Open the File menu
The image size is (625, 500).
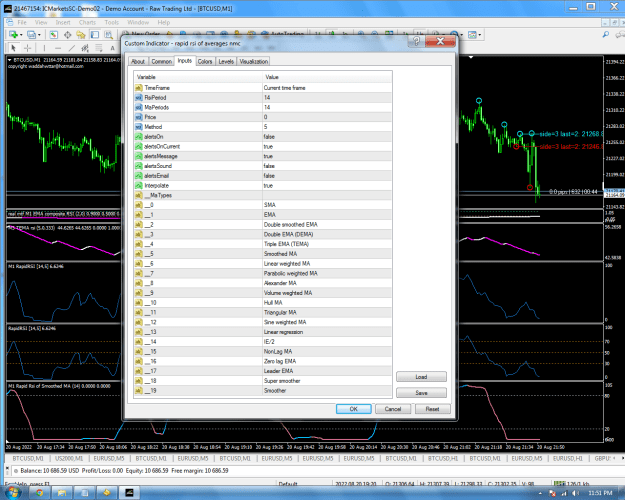(x=22, y=22)
